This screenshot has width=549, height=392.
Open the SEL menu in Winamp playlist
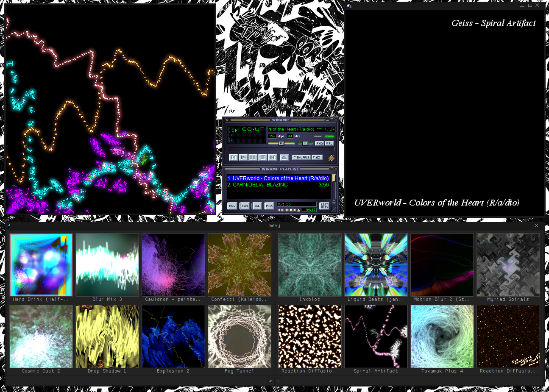[257, 206]
